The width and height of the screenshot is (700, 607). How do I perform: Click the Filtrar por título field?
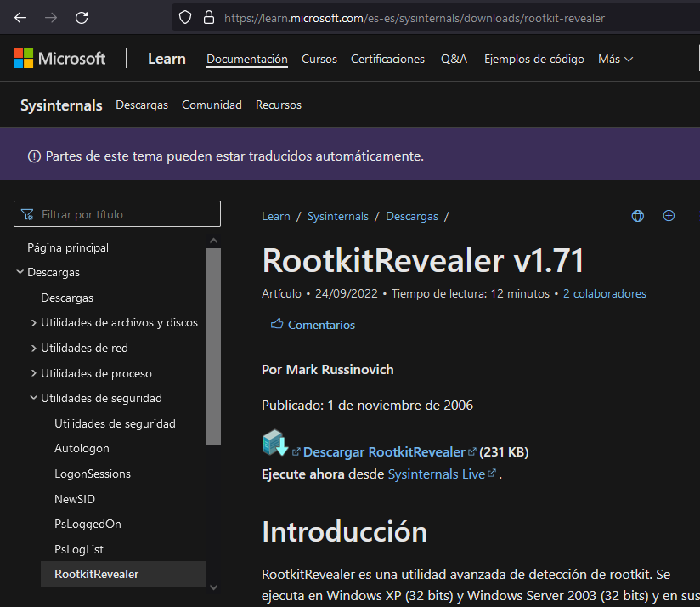tap(117, 214)
